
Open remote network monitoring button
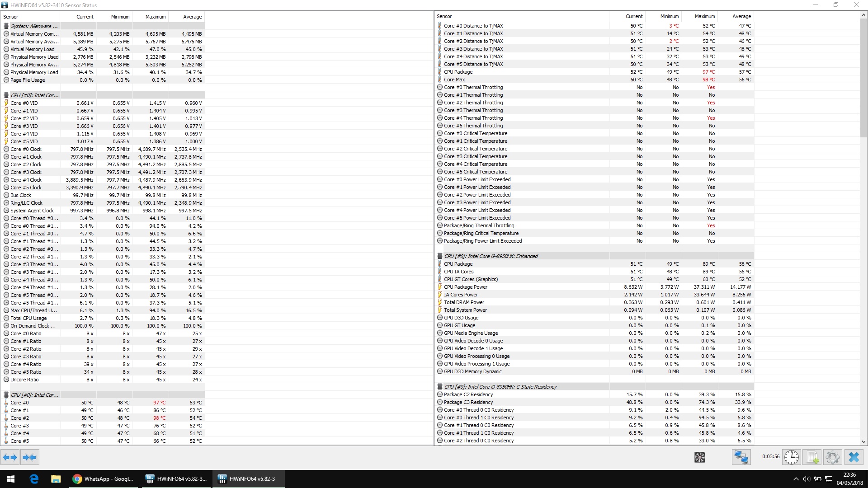click(x=741, y=457)
